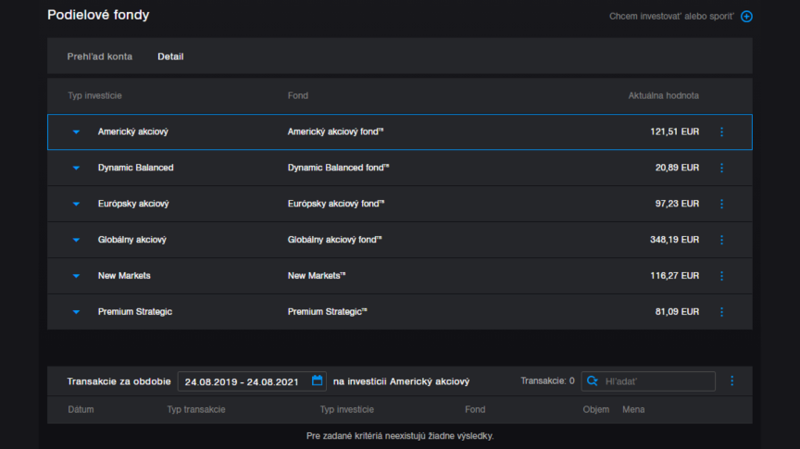Expand the Americký akciový investment row

coord(75,132)
